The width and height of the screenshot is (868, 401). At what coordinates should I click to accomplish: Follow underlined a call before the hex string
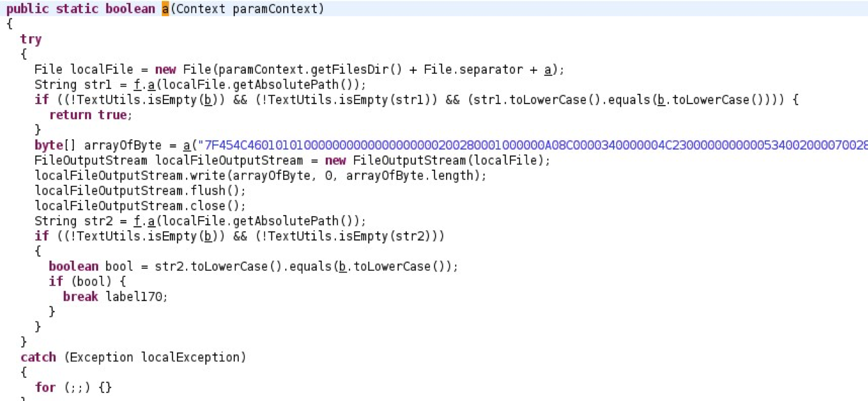(x=187, y=145)
